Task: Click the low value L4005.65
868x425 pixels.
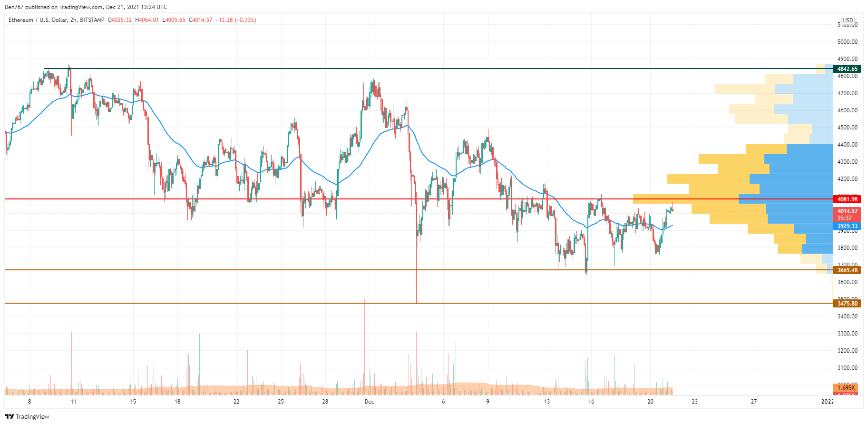Action: [174, 20]
